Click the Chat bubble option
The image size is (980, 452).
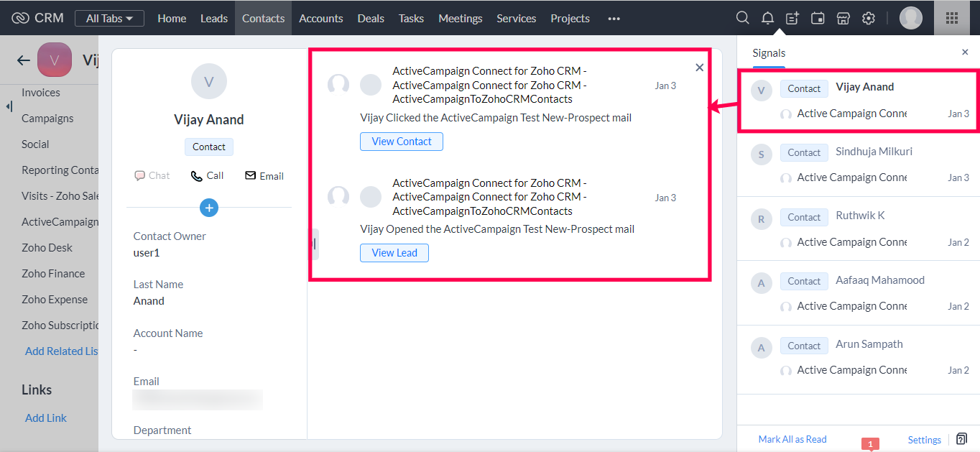(x=152, y=175)
